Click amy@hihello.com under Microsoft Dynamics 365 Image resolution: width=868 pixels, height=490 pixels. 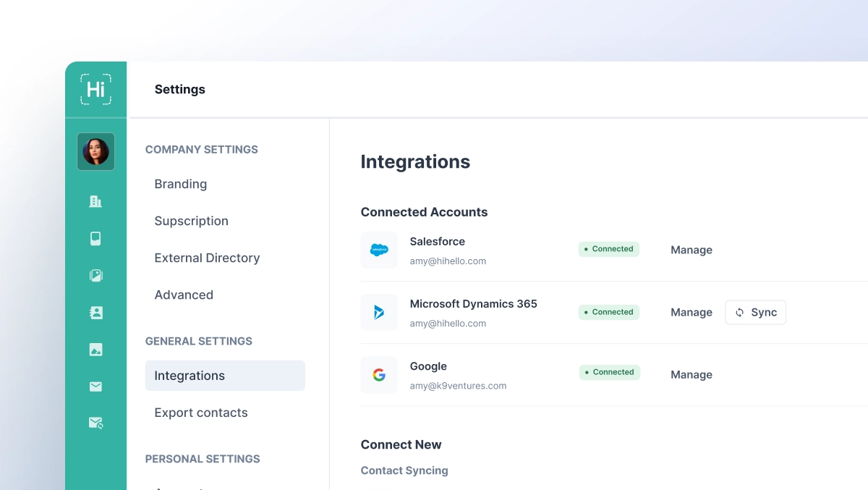tap(448, 324)
